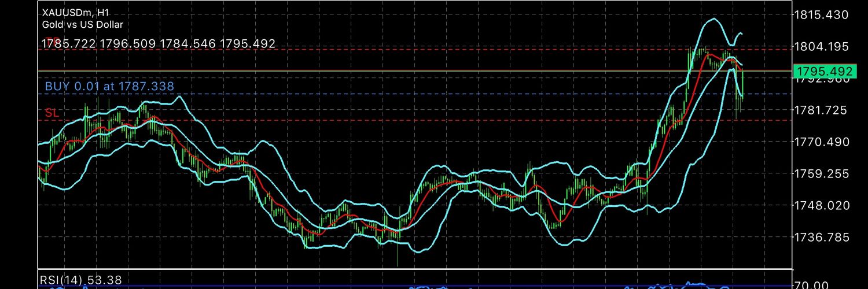Tap the TP take profit label
Viewport: 868px width, 289px height.
coord(53,42)
